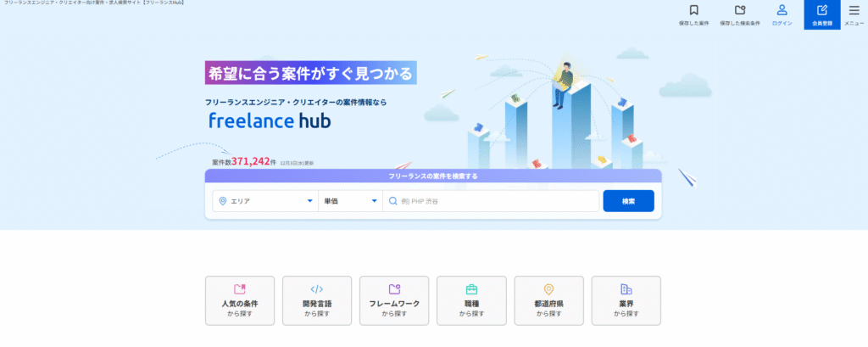Click the 希望に合う案件がすぐ見つかる banner
Viewport: 868px width, 347px height.
310,73
